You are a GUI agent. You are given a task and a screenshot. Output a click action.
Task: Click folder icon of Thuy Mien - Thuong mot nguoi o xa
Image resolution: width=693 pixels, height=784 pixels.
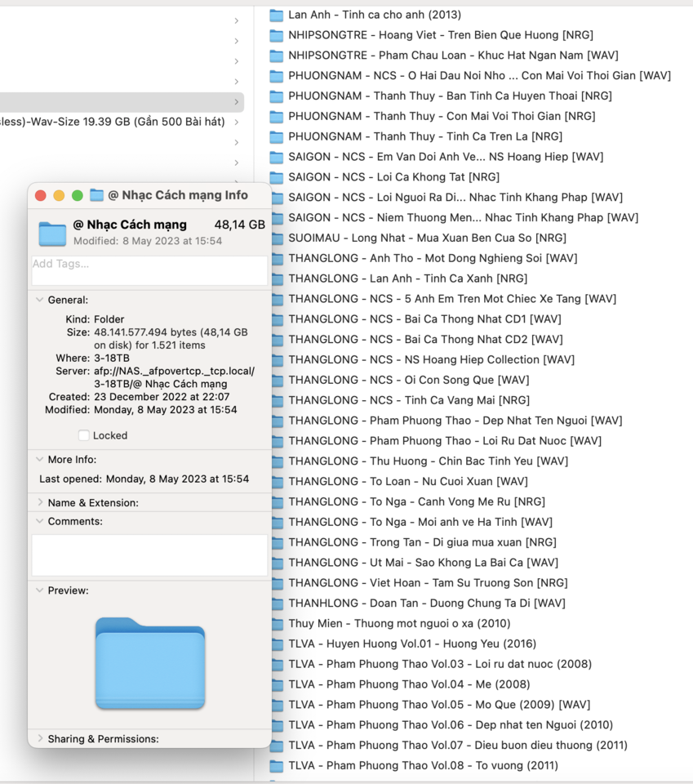pyautogui.click(x=278, y=624)
